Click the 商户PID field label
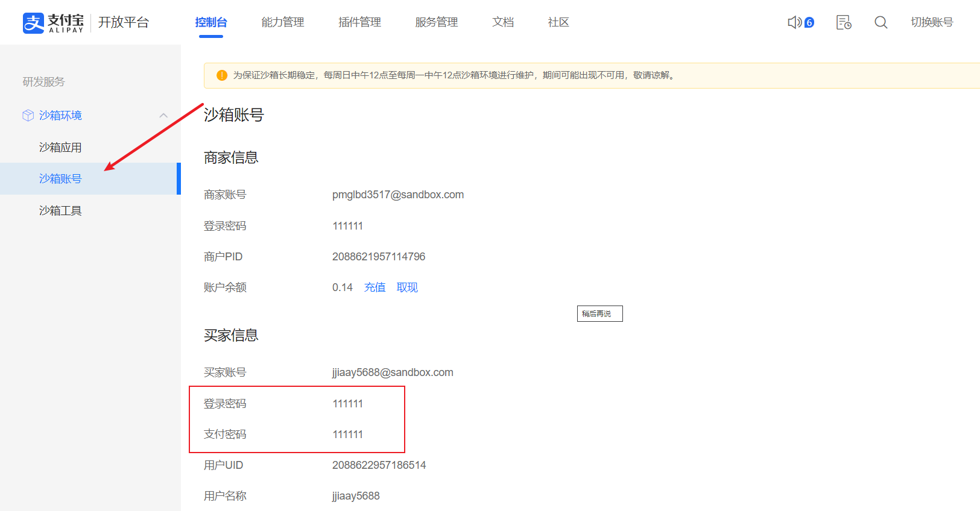Screen dimensions: 980x511 223,257
